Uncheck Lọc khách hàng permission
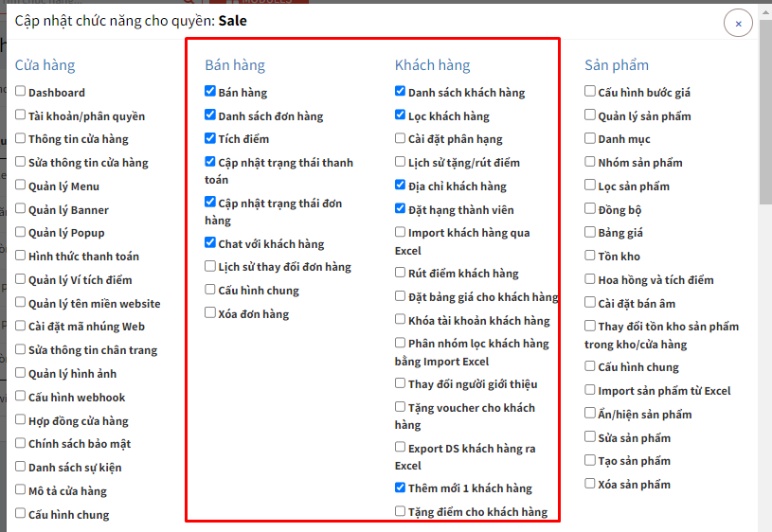Screen dimensions: 772x532 [401, 115]
